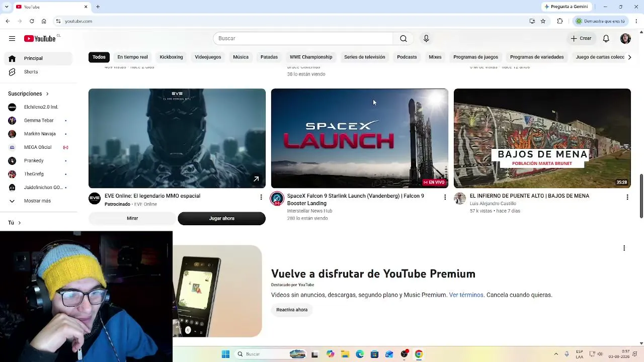Open Shorts in sidebar
This screenshot has height=362, width=644.
point(38,72)
